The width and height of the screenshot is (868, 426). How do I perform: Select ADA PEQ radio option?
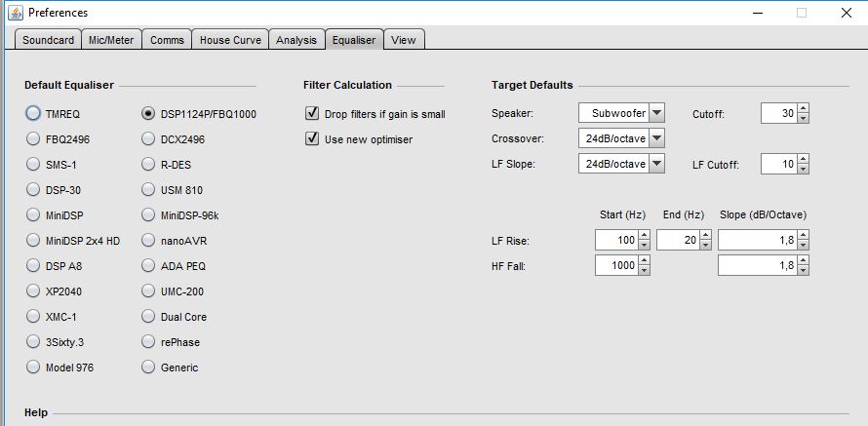coord(148,265)
